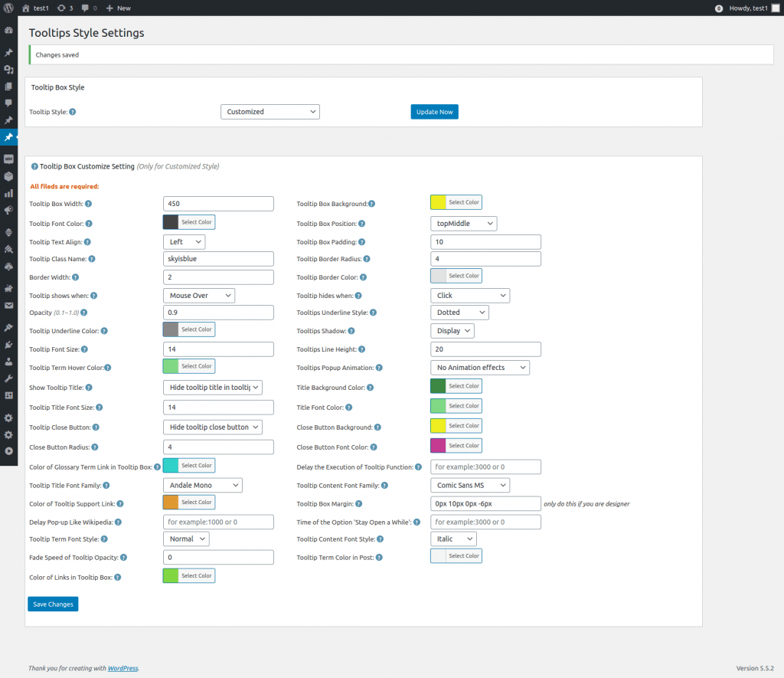Open the Show Tooltip Title dropdown
Screen dimensions: 784x678
(x=213, y=388)
